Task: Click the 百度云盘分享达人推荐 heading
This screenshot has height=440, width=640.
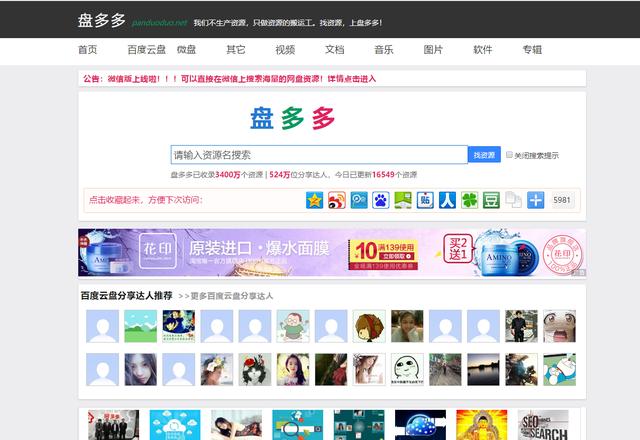Action: click(x=127, y=296)
